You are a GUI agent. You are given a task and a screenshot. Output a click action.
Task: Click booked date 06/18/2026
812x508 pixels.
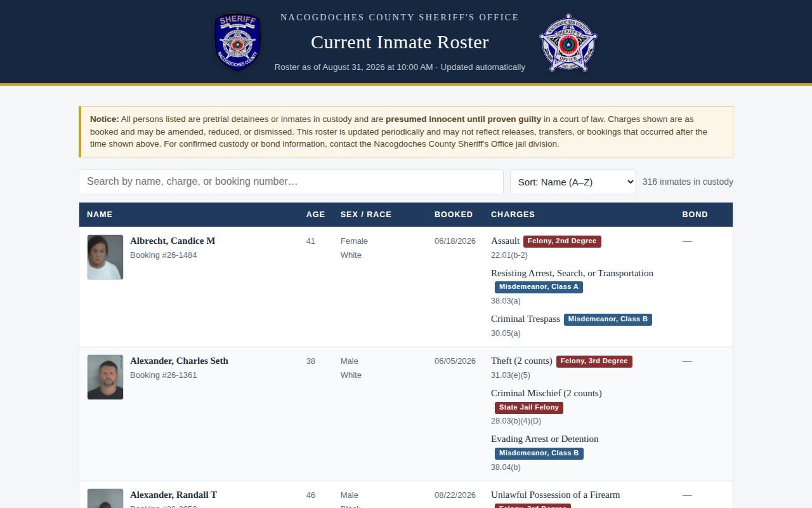455,241
